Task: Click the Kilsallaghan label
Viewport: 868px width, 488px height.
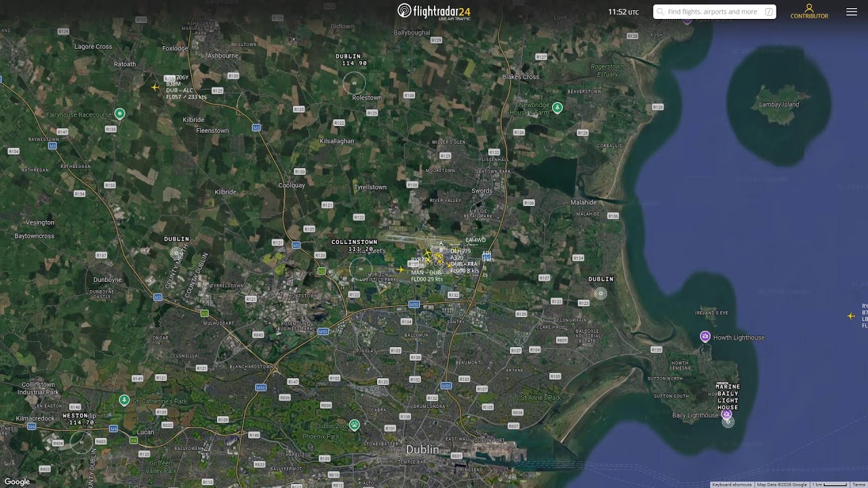Action: 337,141
